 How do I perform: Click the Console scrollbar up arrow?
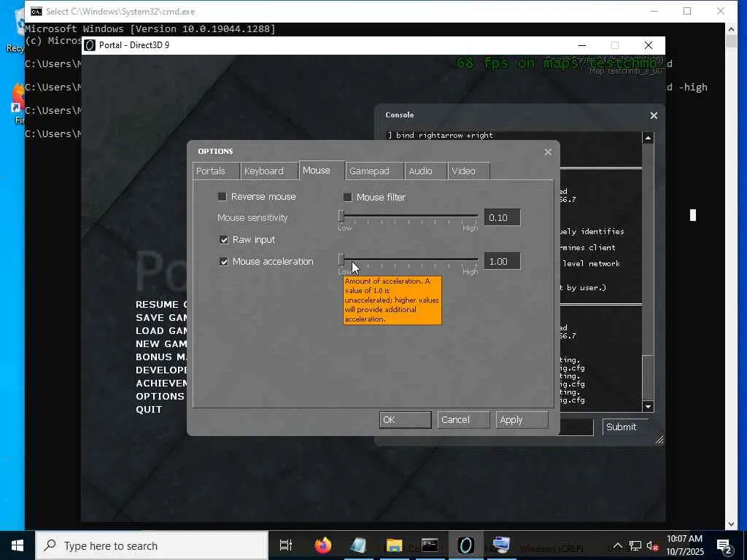[x=648, y=138]
